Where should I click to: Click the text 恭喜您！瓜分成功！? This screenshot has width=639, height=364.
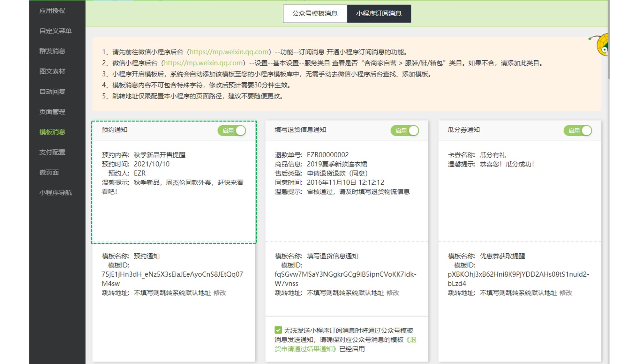[x=507, y=164]
